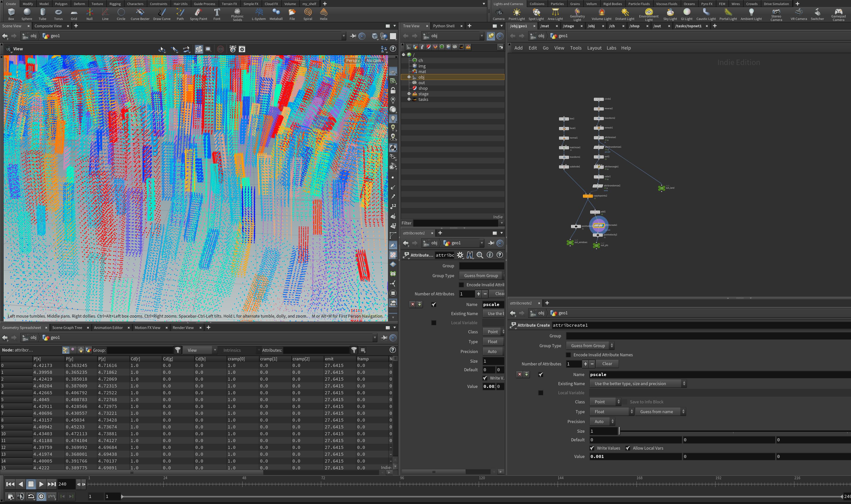Image resolution: width=851 pixels, height=504 pixels.
Task: Open the Group Type dropdown in lower pane
Action: point(590,345)
